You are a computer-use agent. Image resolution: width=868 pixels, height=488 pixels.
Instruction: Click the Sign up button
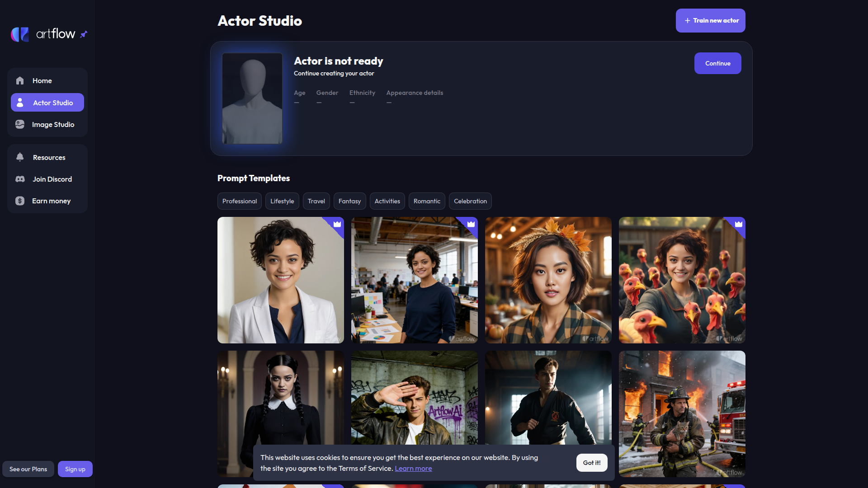[75, 469]
